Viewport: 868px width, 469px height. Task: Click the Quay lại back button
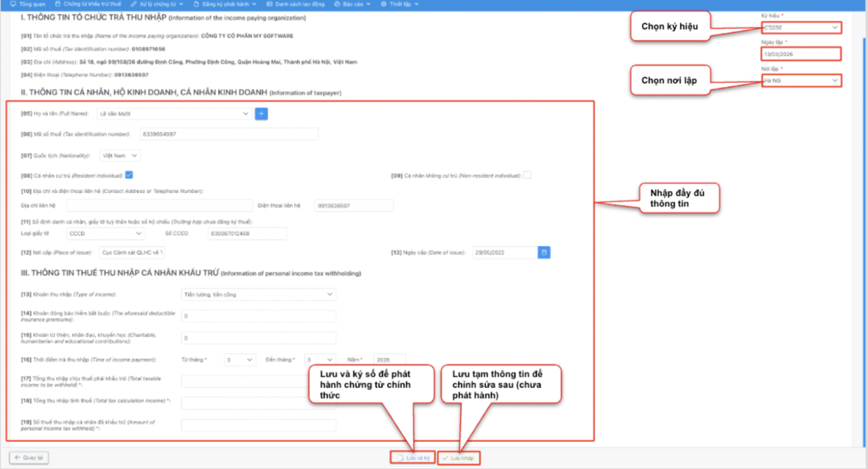click(x=29, y=457)
